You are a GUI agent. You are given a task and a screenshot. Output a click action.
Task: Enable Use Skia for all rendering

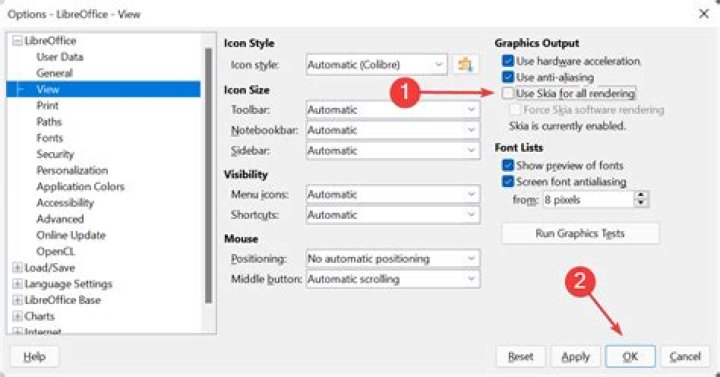click(x=507, y=93)
